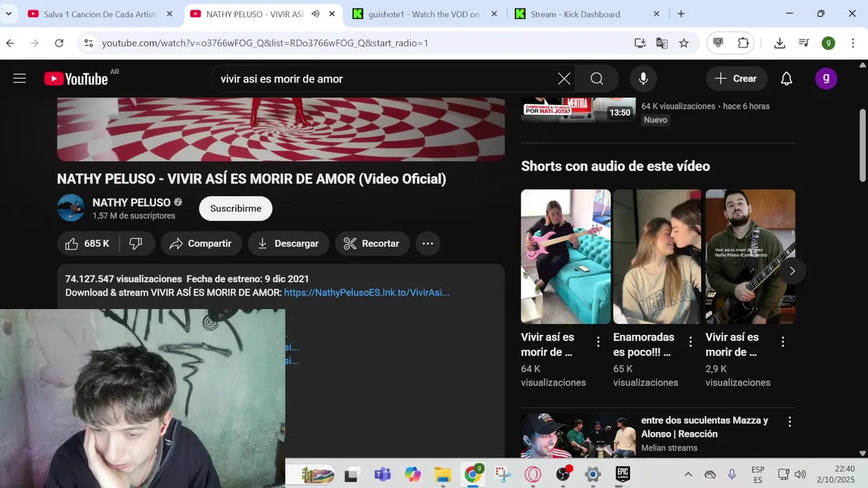Open Snipping Tool from the taskbar

click(x=502, y=474)
